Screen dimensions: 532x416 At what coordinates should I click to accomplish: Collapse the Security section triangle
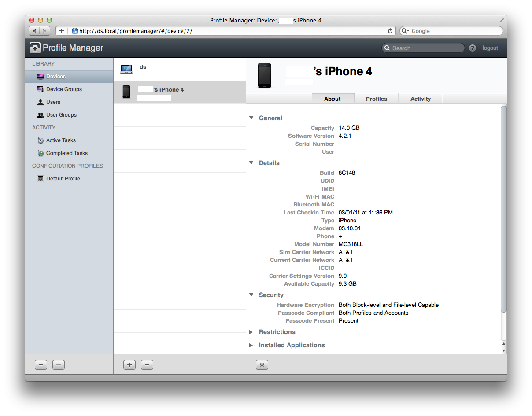point(251,295)
